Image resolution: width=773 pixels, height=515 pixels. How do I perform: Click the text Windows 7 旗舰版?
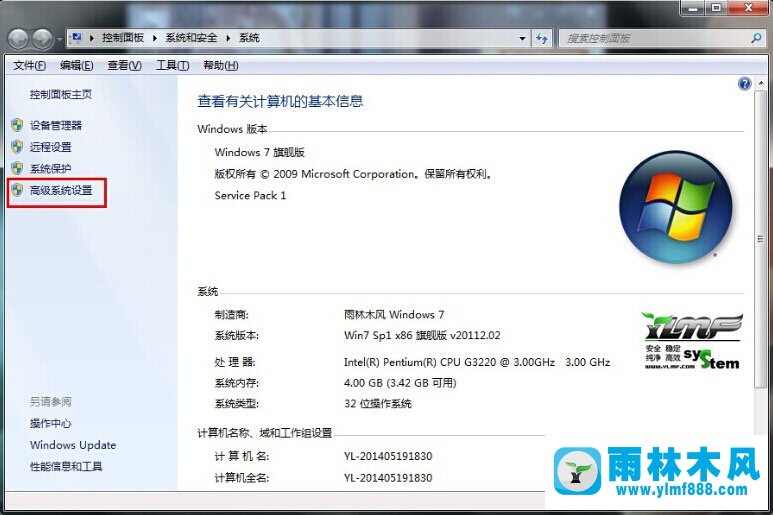tap(259, 152)
